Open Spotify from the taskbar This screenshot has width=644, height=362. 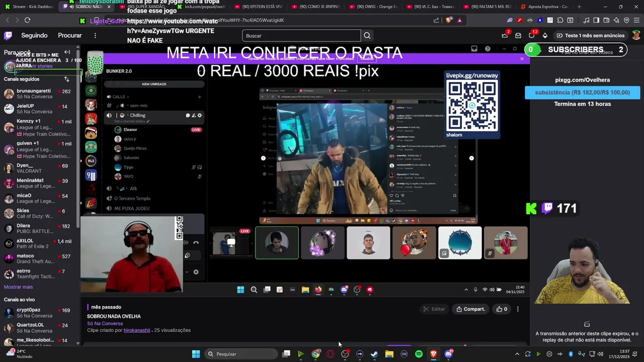pyautogui.click(x=419, y=354)
